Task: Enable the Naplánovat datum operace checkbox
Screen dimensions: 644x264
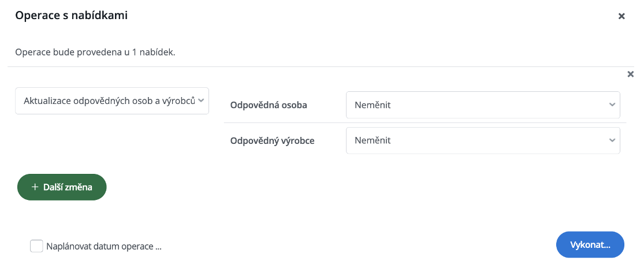Action: pos(36,246)
